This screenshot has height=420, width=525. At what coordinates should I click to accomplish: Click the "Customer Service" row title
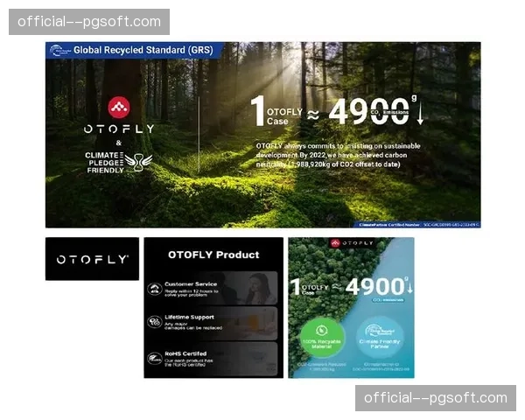click(191, 284)
